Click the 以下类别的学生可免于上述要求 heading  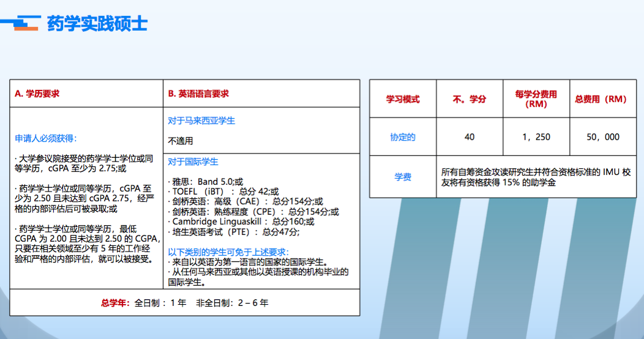pos(228,251)
